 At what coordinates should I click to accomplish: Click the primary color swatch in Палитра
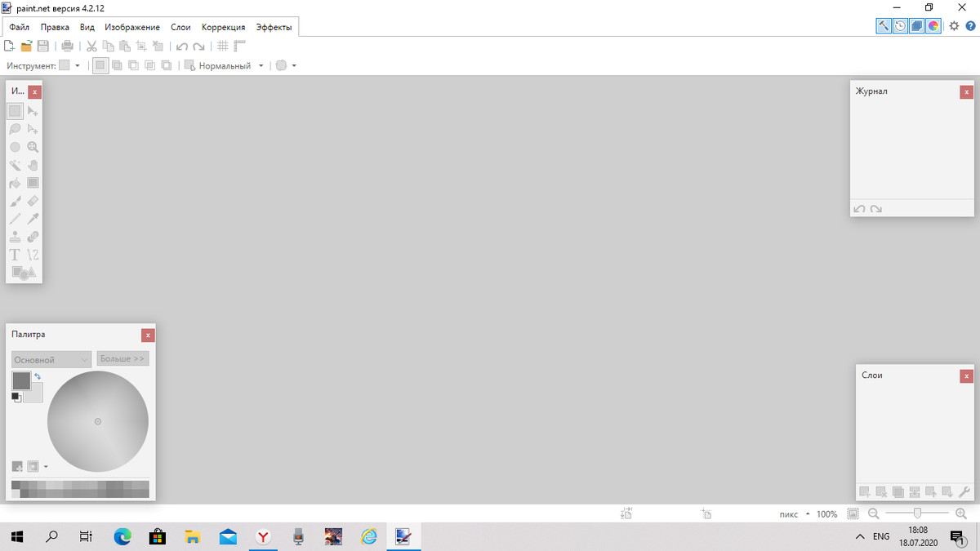21,380
